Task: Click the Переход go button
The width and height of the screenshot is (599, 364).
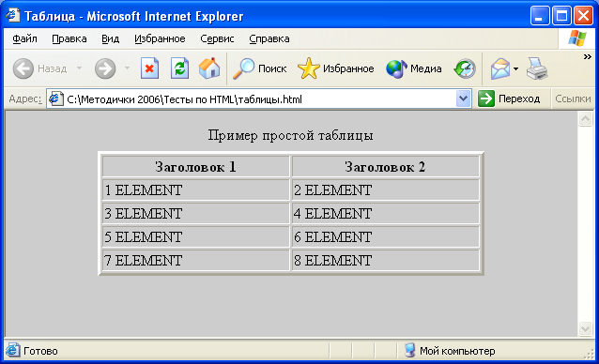Action: (x=509, y=99)
